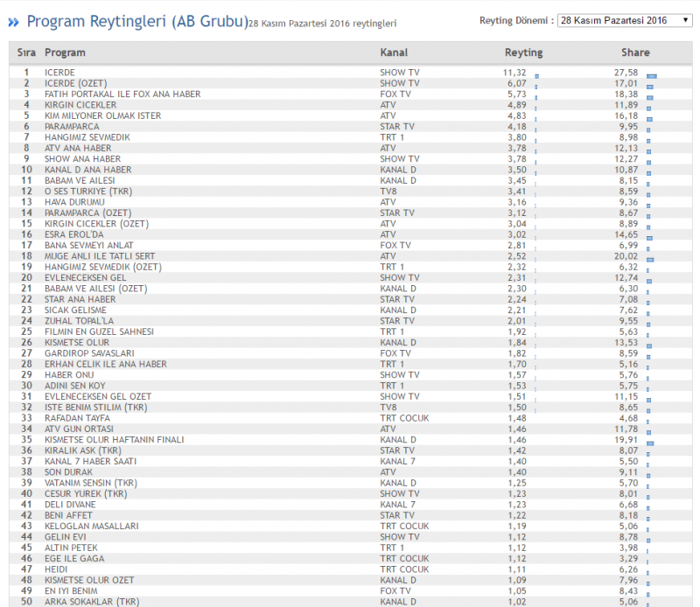Select the SHOW ANA HABER program
This screenshot has height=607, width=700.
82,159
